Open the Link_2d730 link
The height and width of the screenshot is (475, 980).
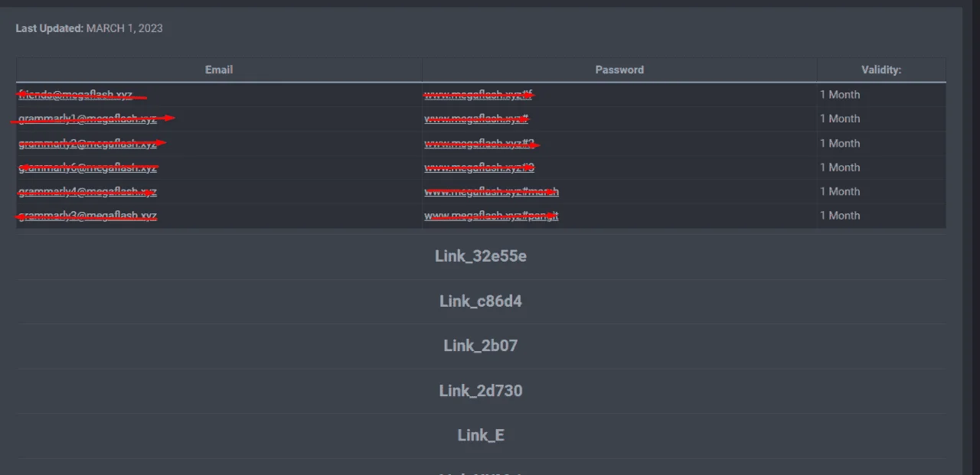(x=481, y=391)
